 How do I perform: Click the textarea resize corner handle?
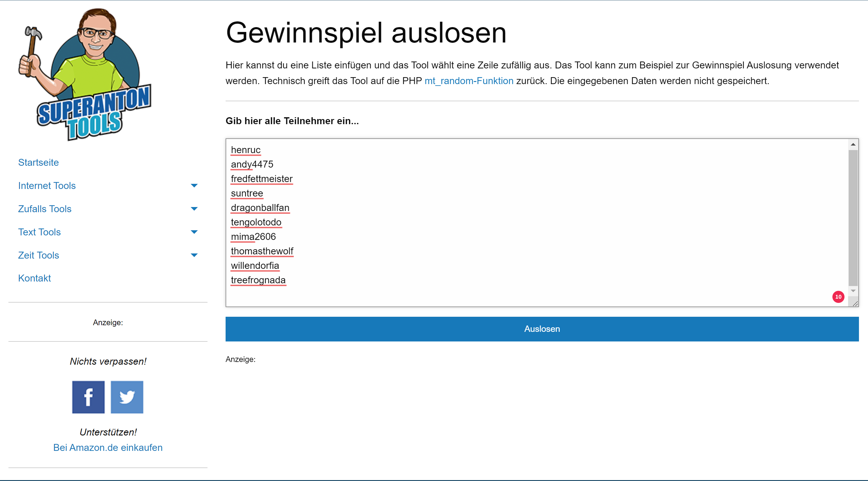tap(855, 303)
